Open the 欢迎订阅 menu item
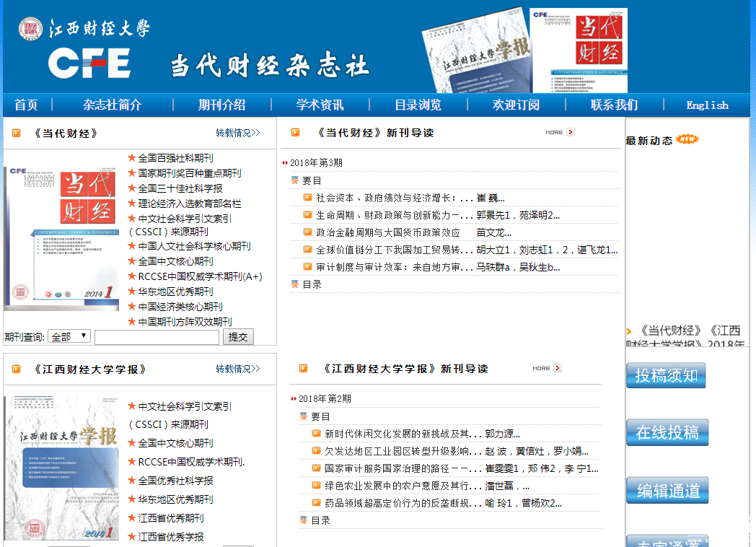The width and height of the screenshot is (756, 547). (516, 105)
